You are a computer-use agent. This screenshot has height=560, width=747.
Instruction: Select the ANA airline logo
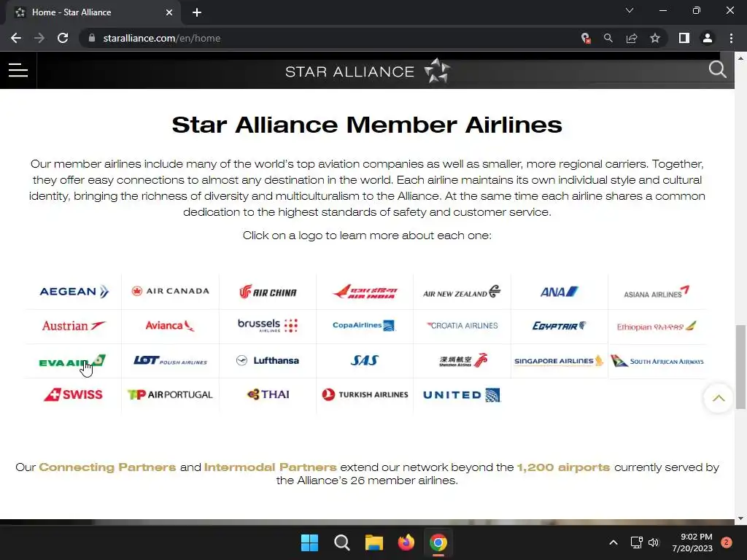[x=559, y=292]
